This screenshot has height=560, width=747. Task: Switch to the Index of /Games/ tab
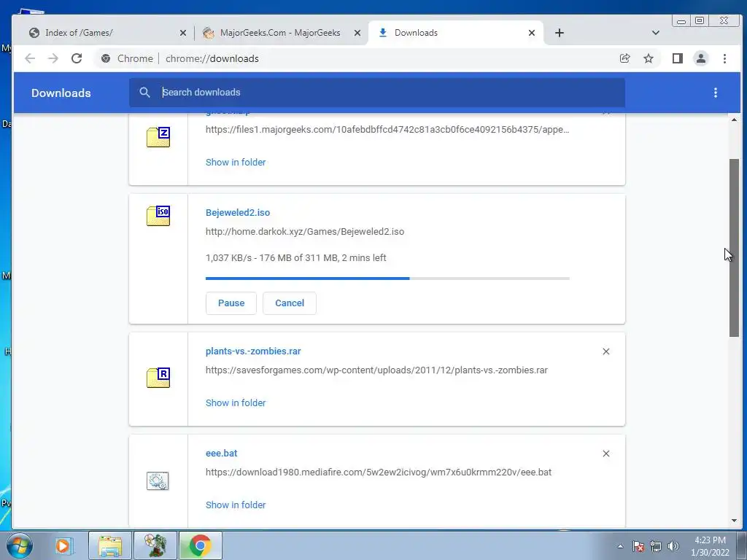[107, 33]
